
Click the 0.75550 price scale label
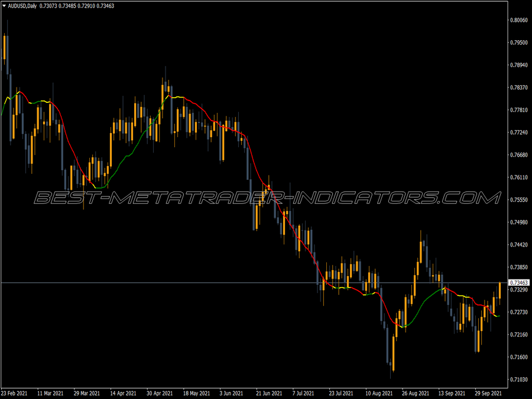tap(519, 200)
